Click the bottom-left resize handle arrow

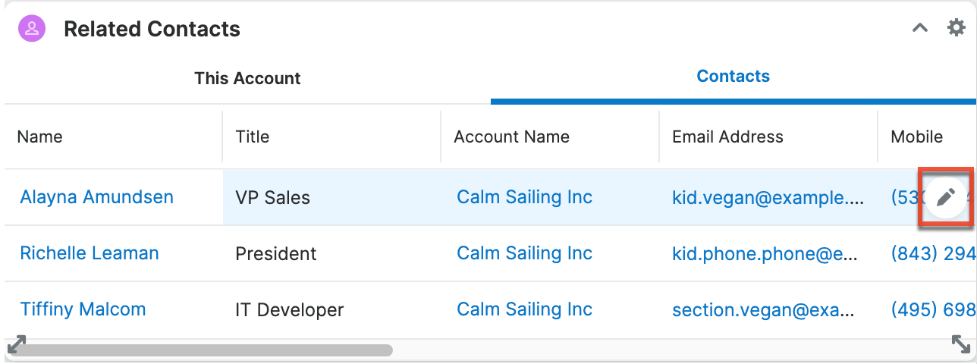[x=16, y=344]
